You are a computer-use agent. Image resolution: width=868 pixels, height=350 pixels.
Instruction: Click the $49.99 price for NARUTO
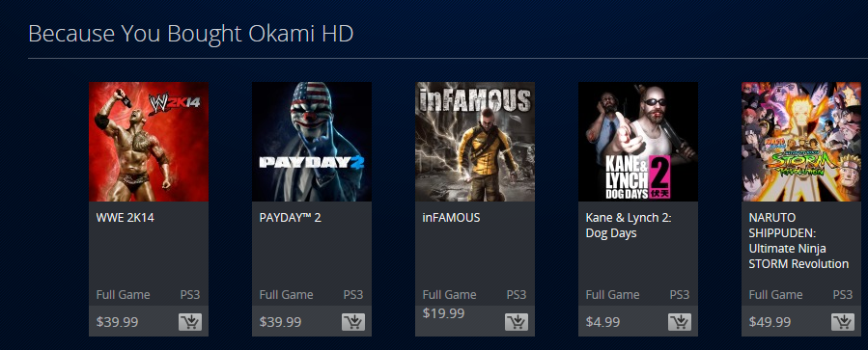pos(770,322)
